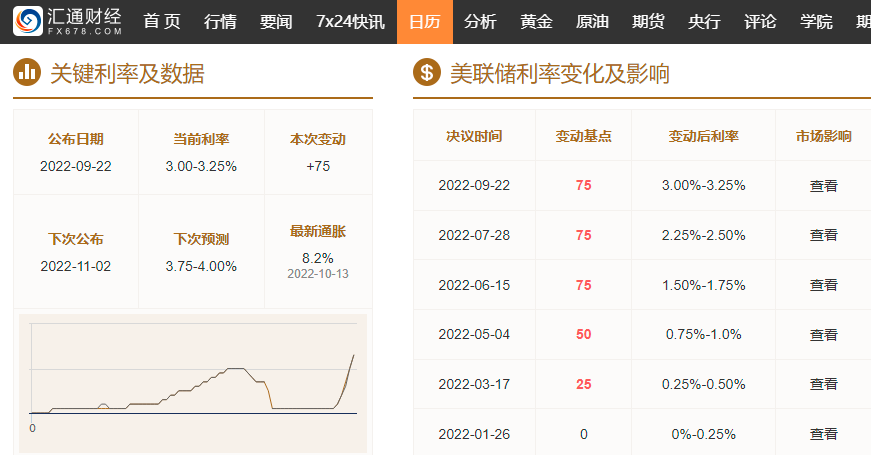This screenshot has width=871, height=455.
Task: Go to the 期货 section
Action: [648, 22]
